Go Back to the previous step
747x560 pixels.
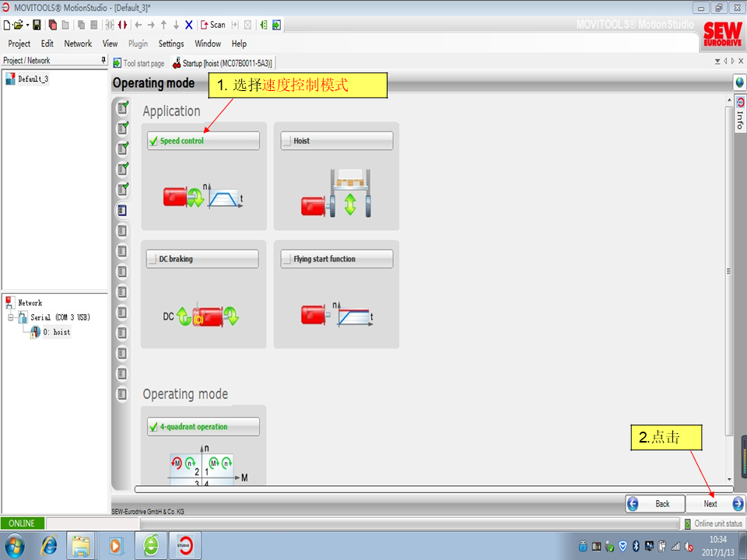click(654, 503)
